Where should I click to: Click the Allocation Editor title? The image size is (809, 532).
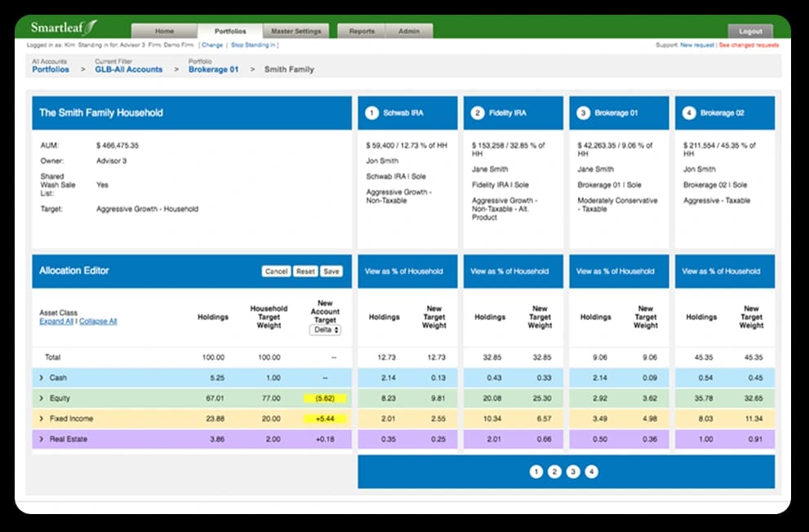[x=74, y=271]
